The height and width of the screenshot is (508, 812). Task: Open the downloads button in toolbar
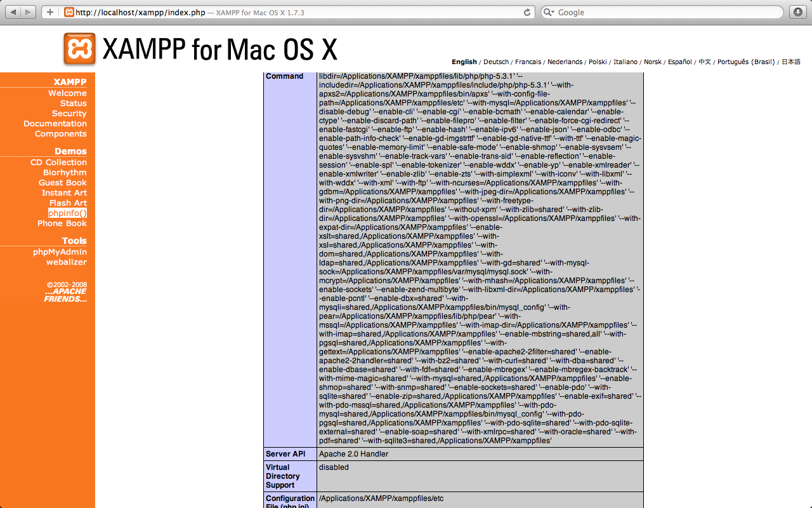(x=797, y=12)
